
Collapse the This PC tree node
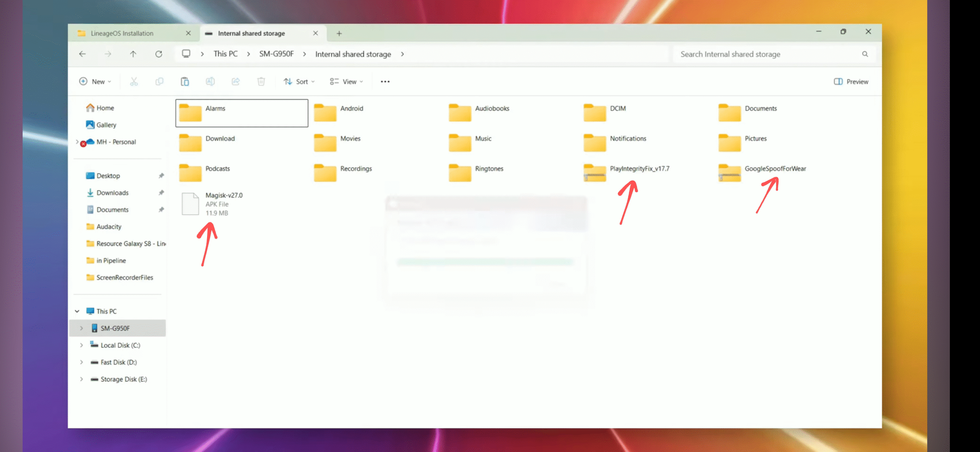[x=77, y=311]
